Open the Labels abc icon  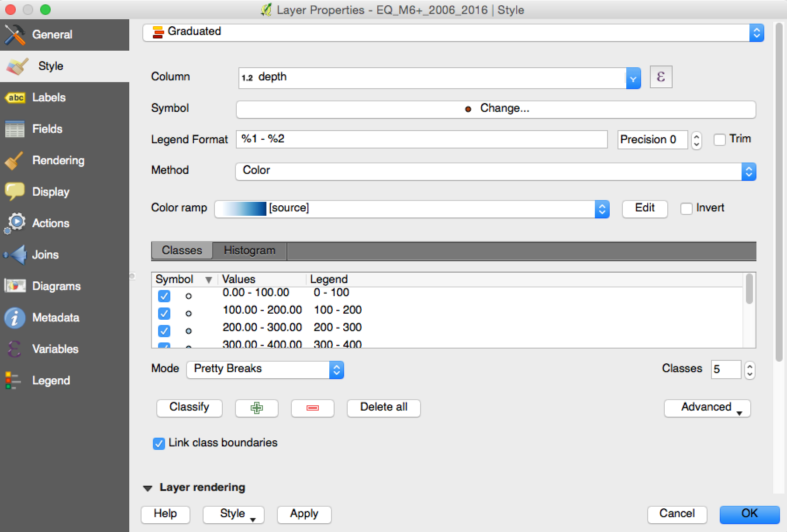coord(15,97)
